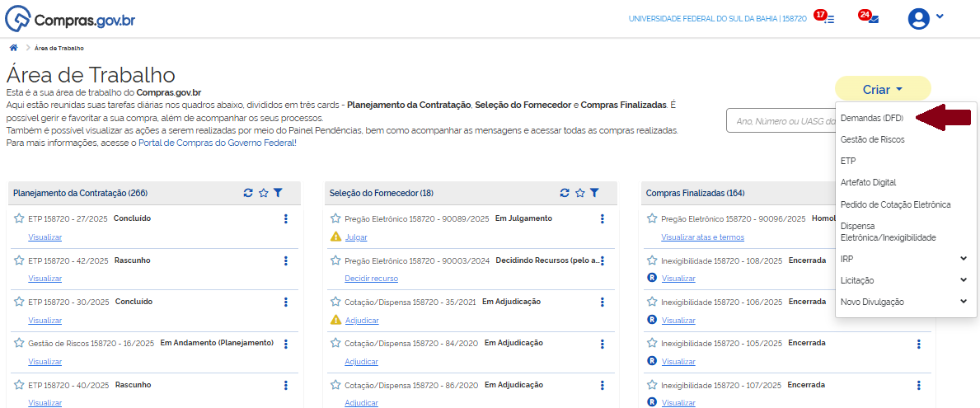Expand the Licitação submenu

tap(964, 280)
